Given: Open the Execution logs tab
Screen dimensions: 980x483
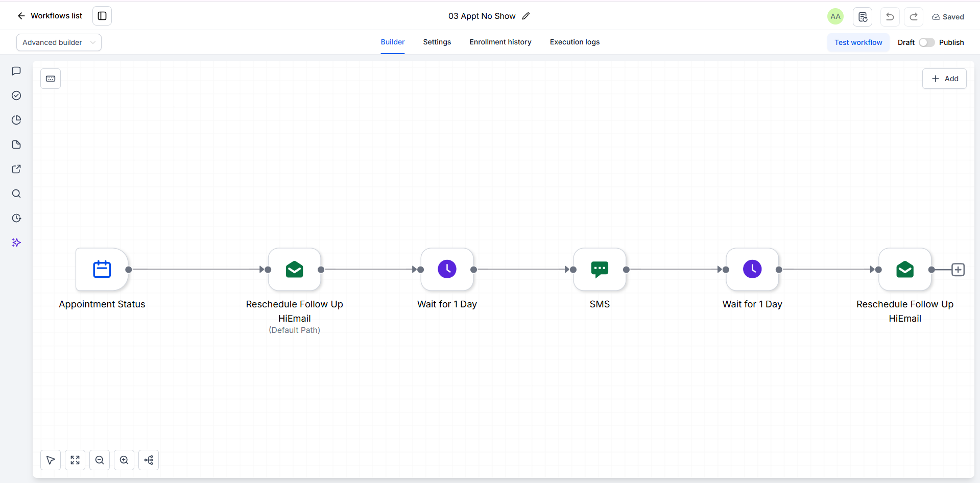Looking at the screenshot, I should (x=575, y=42).
